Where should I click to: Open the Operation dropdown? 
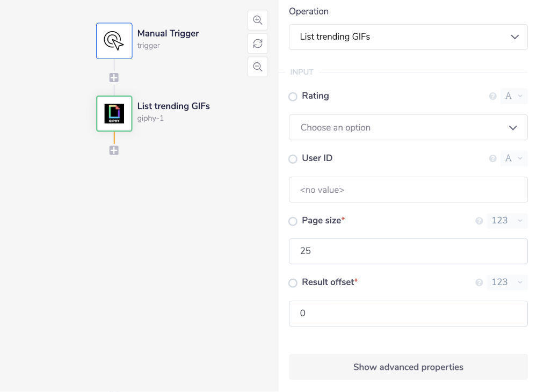click(x=408, y=37)
